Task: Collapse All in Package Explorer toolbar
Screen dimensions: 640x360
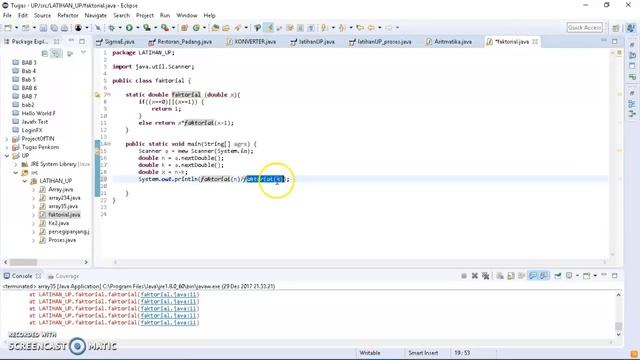Action: 45,53
